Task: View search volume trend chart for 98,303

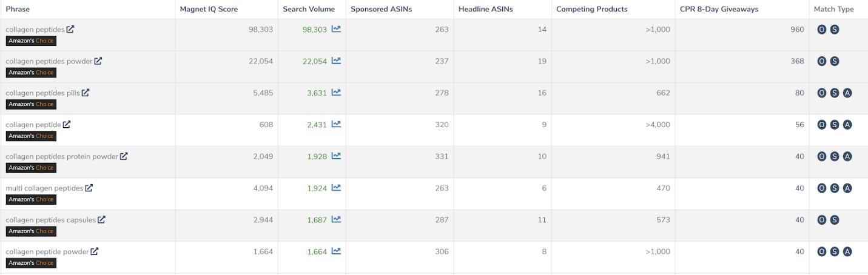Action: [336, 28]
